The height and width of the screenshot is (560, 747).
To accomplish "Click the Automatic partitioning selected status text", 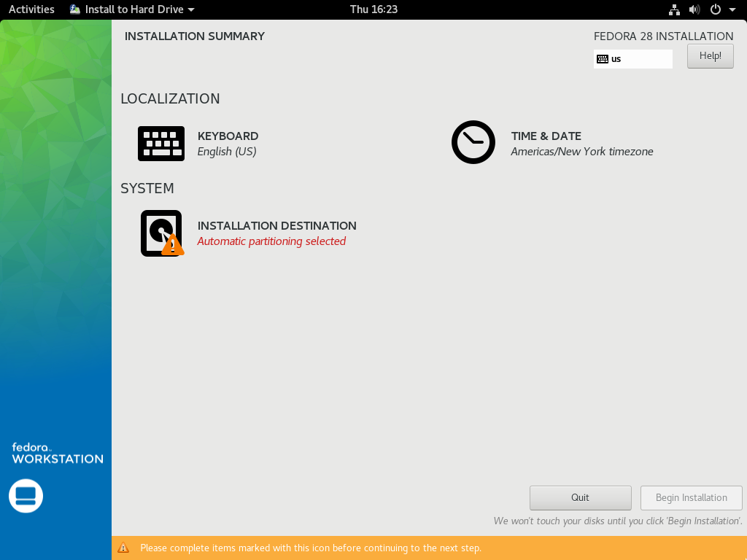I will click(271, 241).
